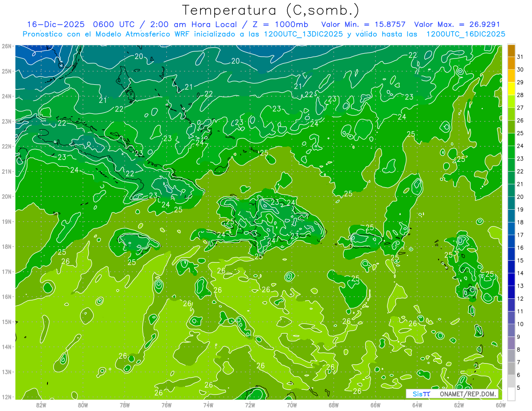The height and width of the screenshot is (411, 532).
Task: Click the 26N latitude axis label
Action: click(x=7, y=46)
